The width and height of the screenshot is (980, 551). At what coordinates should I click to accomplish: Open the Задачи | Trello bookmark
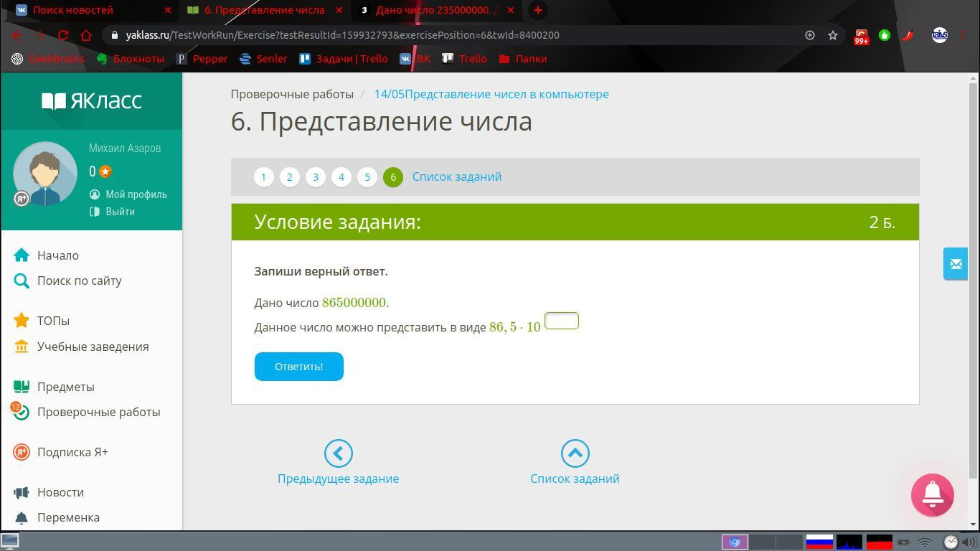(344, 59)
